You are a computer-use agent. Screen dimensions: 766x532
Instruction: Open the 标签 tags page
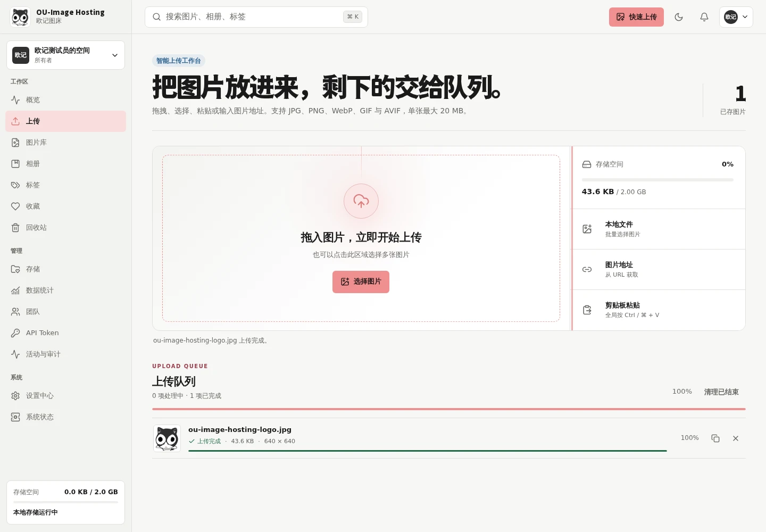pyautogui.click(x=65, y=185)
